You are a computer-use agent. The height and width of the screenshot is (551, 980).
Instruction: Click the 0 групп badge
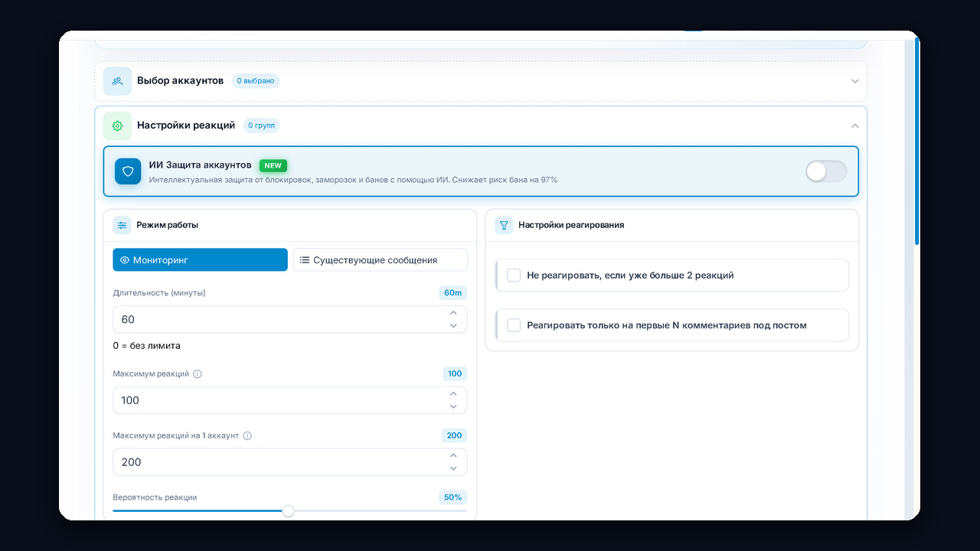pos(262,126)
